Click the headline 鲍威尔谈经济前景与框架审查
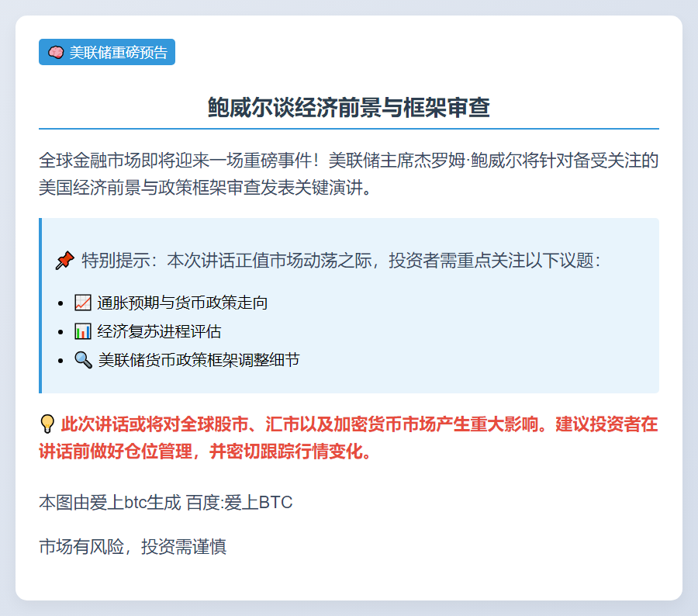Viewport: 698px width, 616px height. tap(348, 108)
